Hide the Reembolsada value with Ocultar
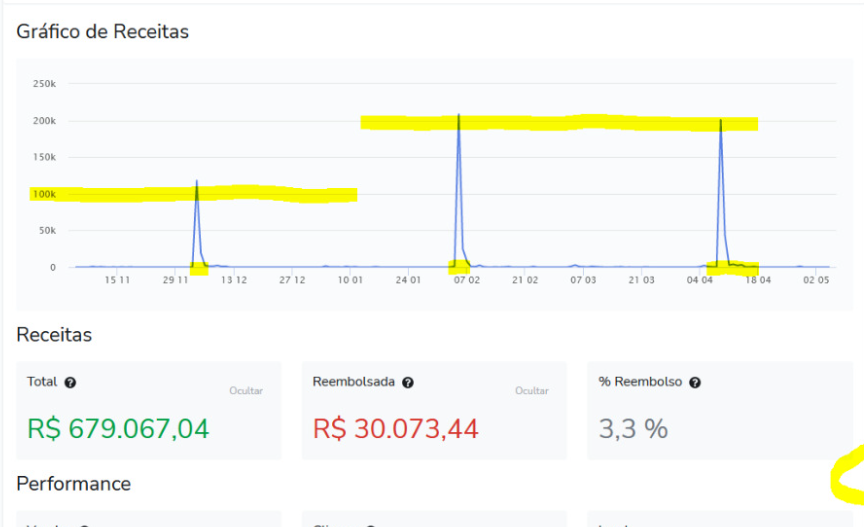 [532, 391]
